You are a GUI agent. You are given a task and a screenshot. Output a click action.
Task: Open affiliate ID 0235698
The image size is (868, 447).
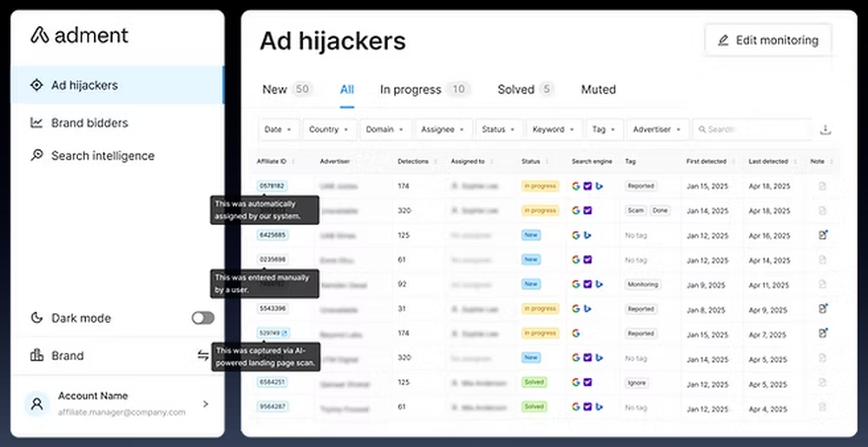coord(273,260)
